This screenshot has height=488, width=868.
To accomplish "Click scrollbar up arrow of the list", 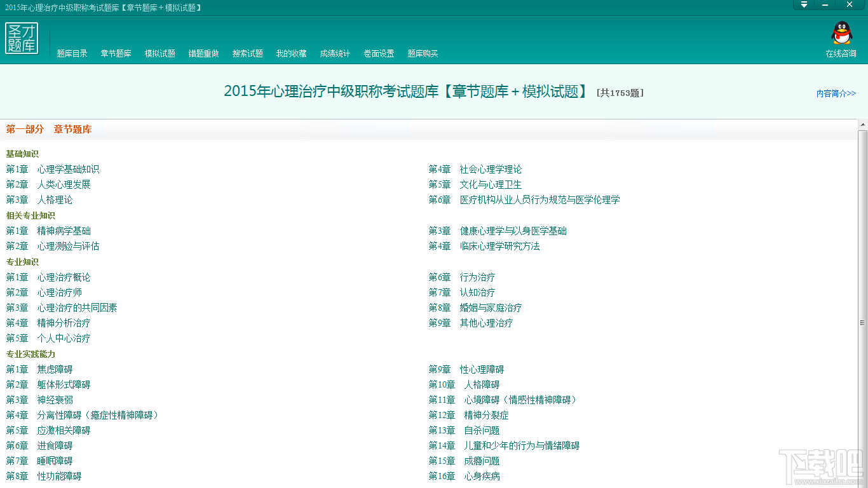I will (x=862, y=125).
